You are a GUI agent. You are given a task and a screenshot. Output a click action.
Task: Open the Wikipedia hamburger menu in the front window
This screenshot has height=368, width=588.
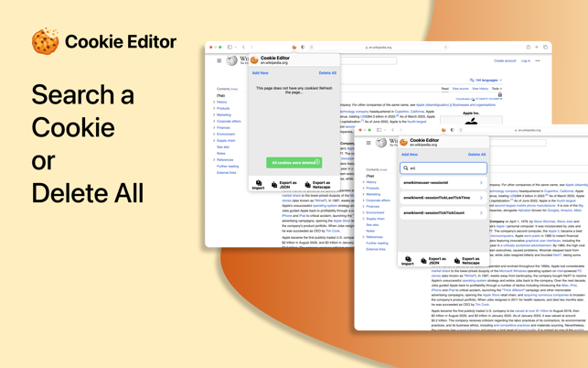[x=369, y=143]
